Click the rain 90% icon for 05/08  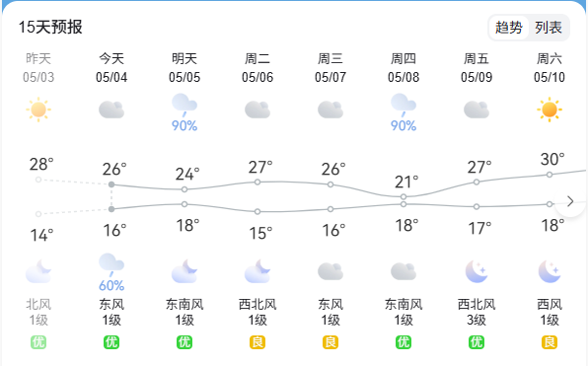coord(404,111)
